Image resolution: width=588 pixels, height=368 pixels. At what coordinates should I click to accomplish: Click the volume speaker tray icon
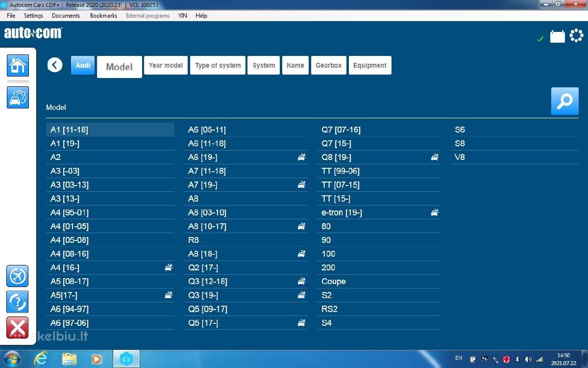(x=528, y=359)
